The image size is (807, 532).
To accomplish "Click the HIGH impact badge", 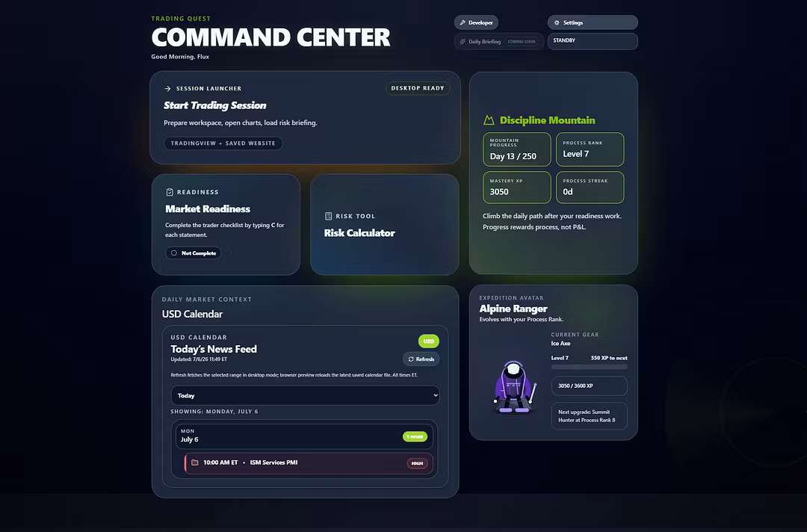I will 417,463.
